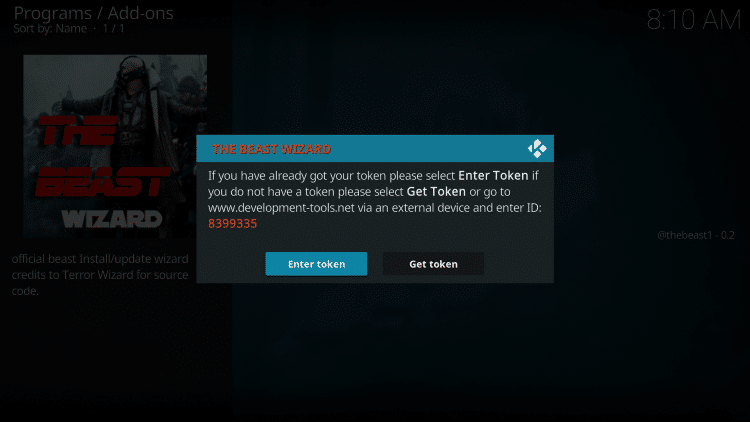
Task: Click the red BEAST lettering on the artwork
Action: tap(102, 182)
